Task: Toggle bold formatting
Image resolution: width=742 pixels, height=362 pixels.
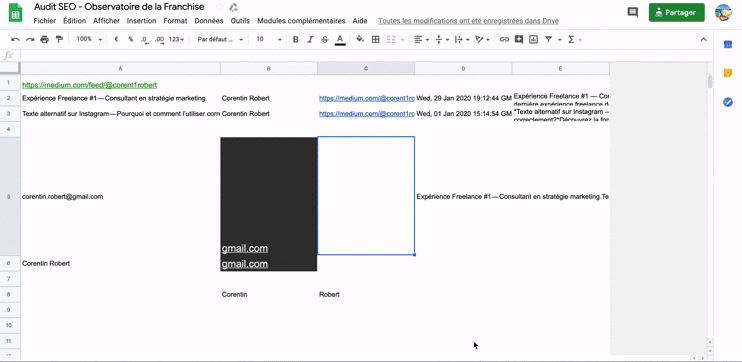Action: 296,40
